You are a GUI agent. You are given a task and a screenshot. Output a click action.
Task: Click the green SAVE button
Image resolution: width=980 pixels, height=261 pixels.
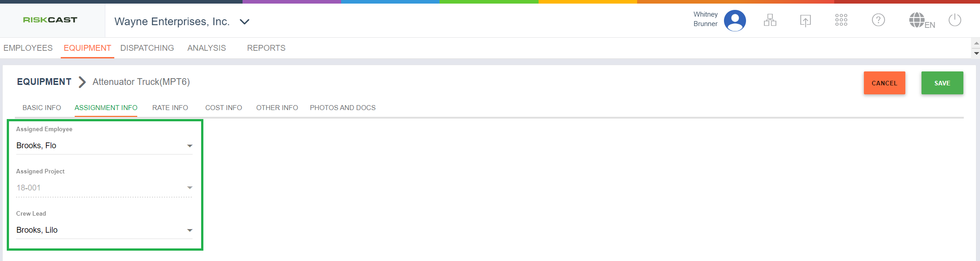click(942, 83)
